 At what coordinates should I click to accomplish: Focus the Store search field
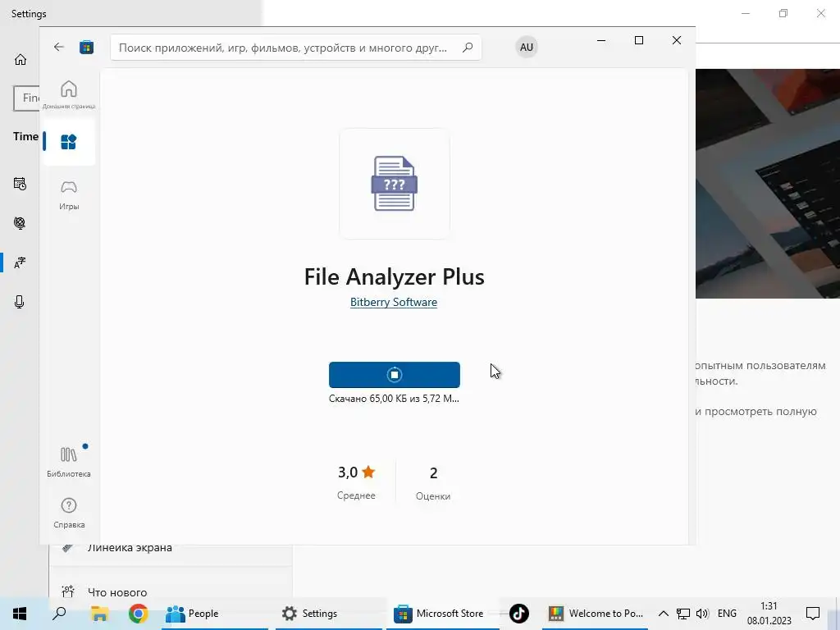pos(295,48)
